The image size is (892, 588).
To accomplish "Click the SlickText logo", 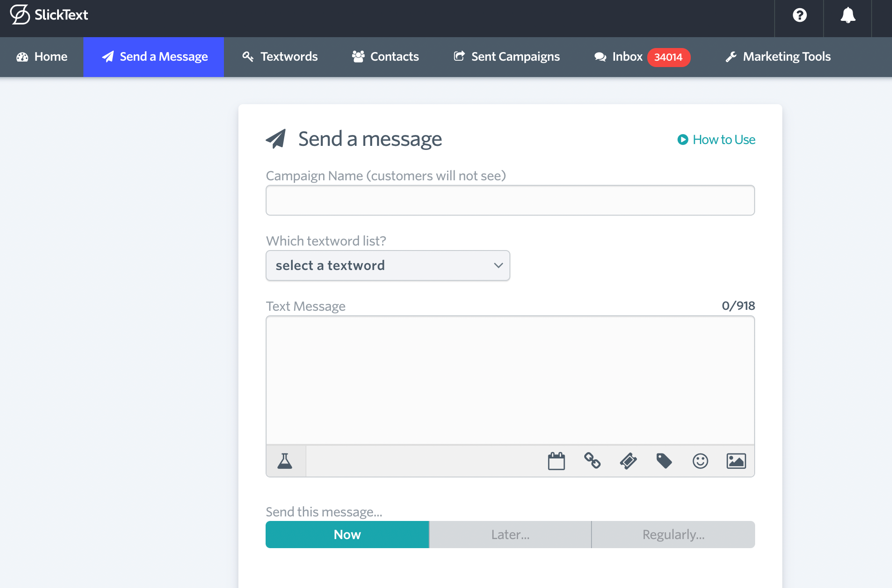I will (49, 14).
